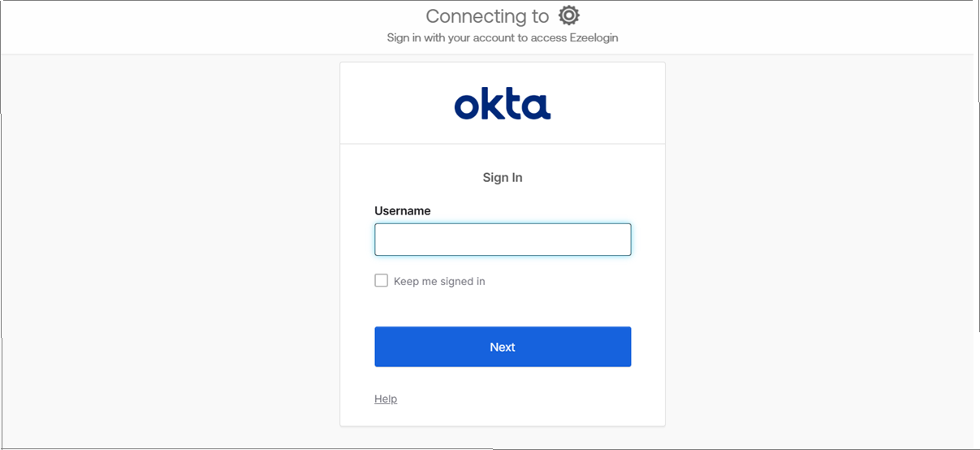The height and width of the screenshot is (450, 980).
Task: Proceed by clicking Next
Action: tap(503, 347)
